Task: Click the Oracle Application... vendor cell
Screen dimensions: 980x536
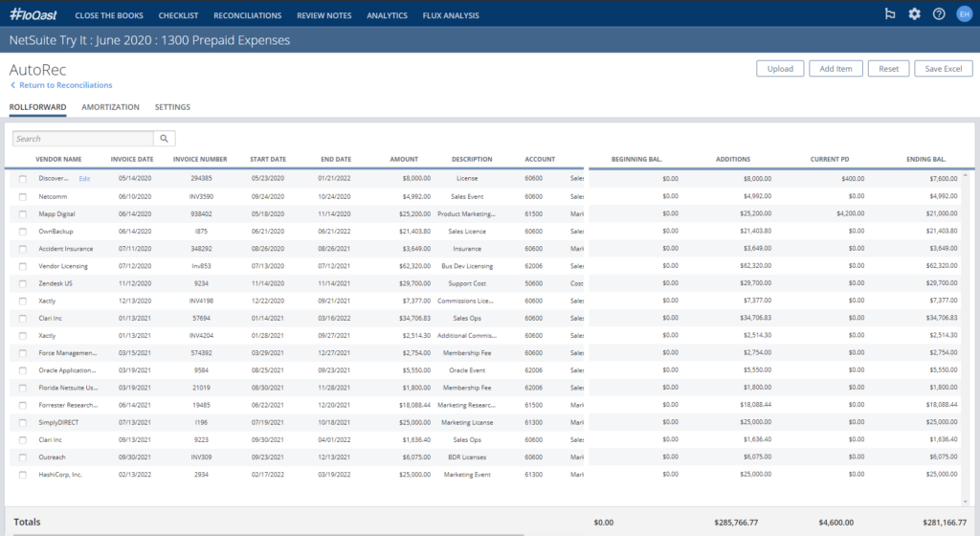Action: tap(68, 370)
